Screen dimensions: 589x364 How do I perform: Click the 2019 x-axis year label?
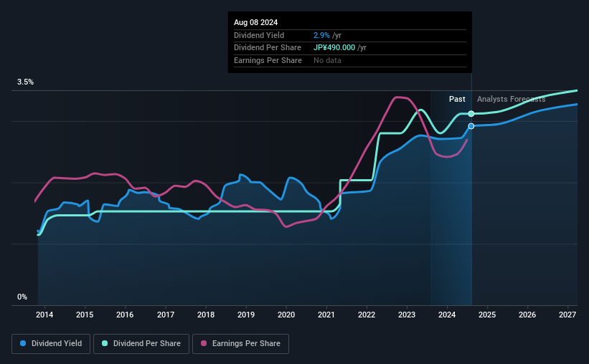pyautogui.click(x=246, y=315)
